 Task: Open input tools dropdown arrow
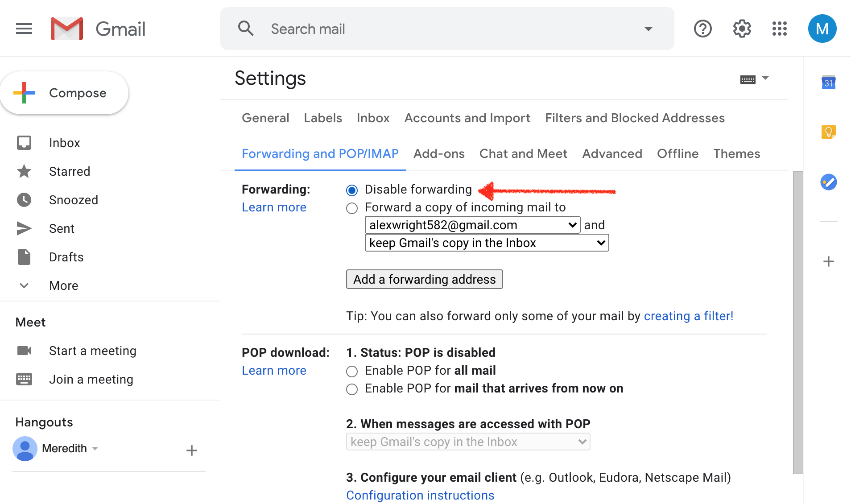point(765,78)
